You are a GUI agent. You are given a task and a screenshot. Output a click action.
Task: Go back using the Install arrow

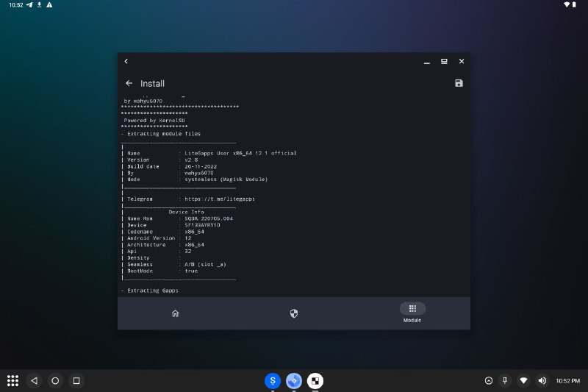(129, 83)
